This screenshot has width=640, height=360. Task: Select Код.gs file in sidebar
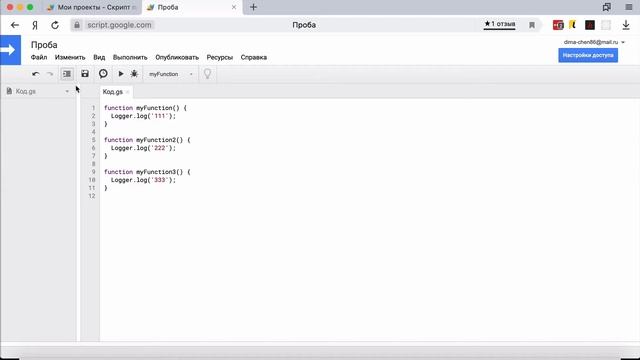pos(26,91)
